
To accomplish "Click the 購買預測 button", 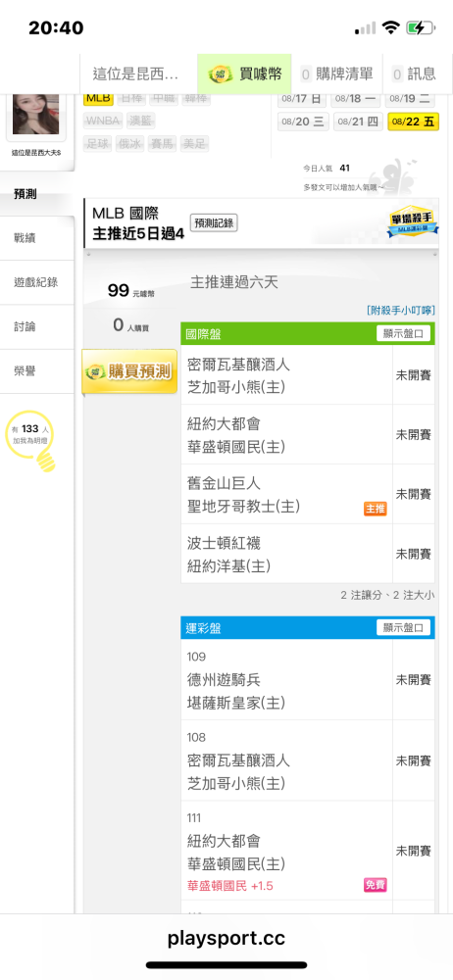I will (x=129, y=371).
